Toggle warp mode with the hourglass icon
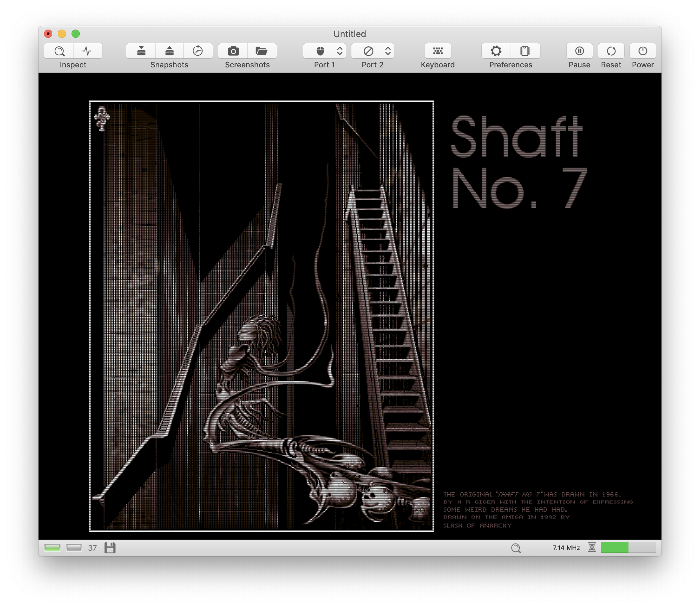This screenshot has width=700, height=607. coord(592,547)
